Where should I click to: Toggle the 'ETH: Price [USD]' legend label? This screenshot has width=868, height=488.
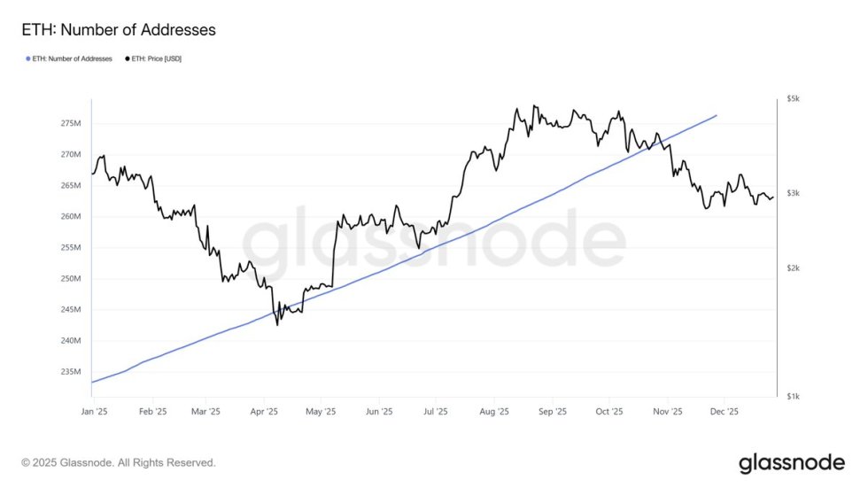click(x=157, y=58)
